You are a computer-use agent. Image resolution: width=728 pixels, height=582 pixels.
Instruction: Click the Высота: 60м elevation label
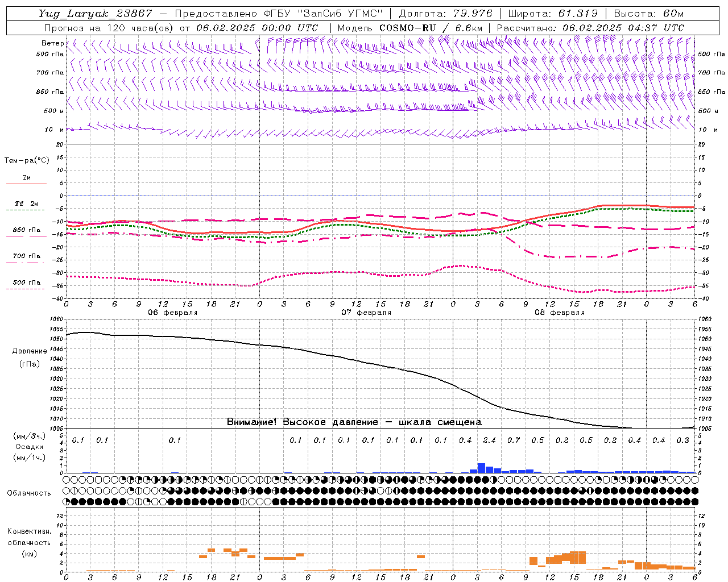[x=648, y=14]
